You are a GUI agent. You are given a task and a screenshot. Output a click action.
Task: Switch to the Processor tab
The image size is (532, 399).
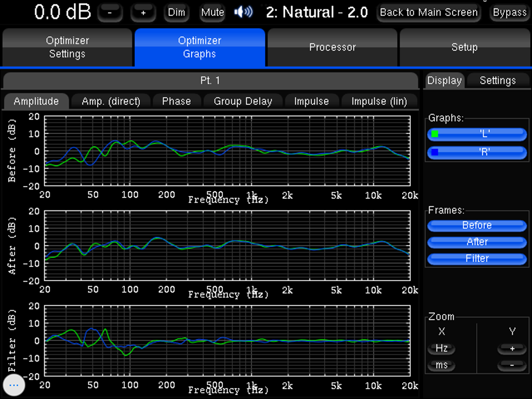(x=332, y=47)
